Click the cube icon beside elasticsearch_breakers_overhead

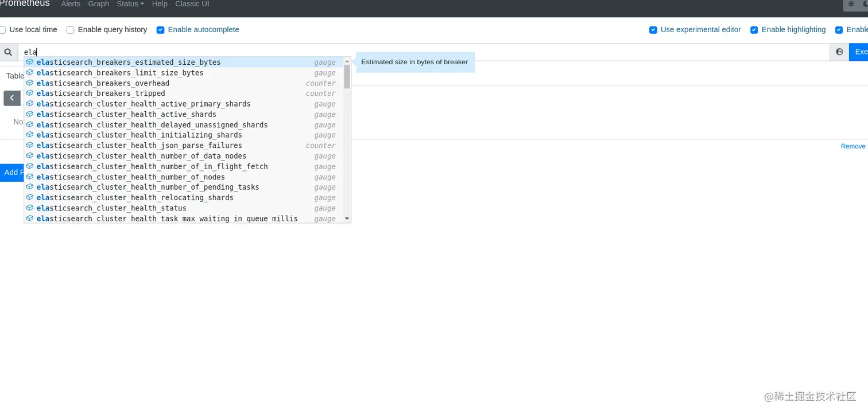tap(30, 83)
